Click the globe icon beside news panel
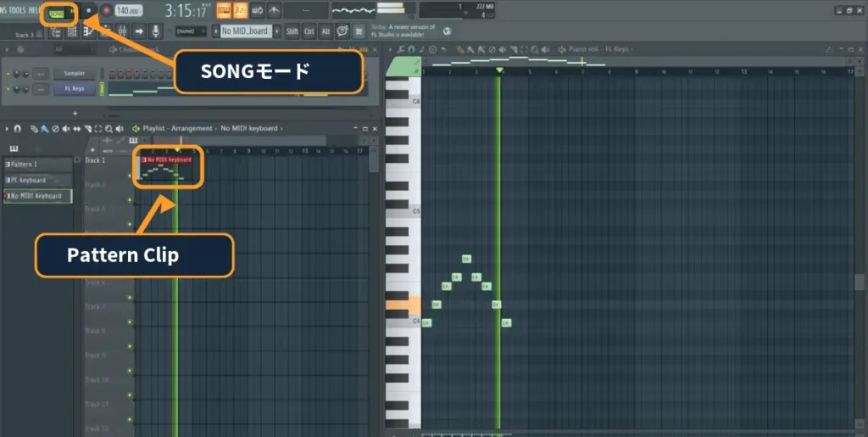The width and height of the screenshot is (868, 437). (448, 31)
